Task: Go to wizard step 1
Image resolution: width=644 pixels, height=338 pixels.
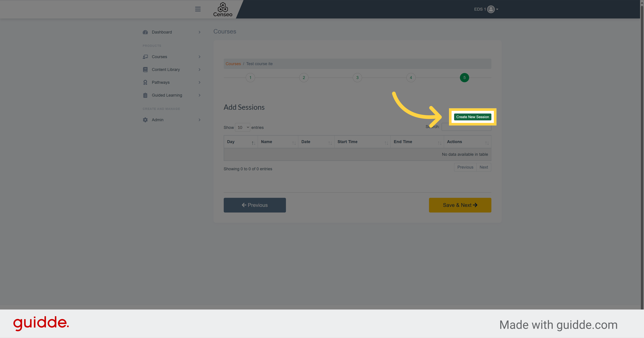Action: pos(250,77)
